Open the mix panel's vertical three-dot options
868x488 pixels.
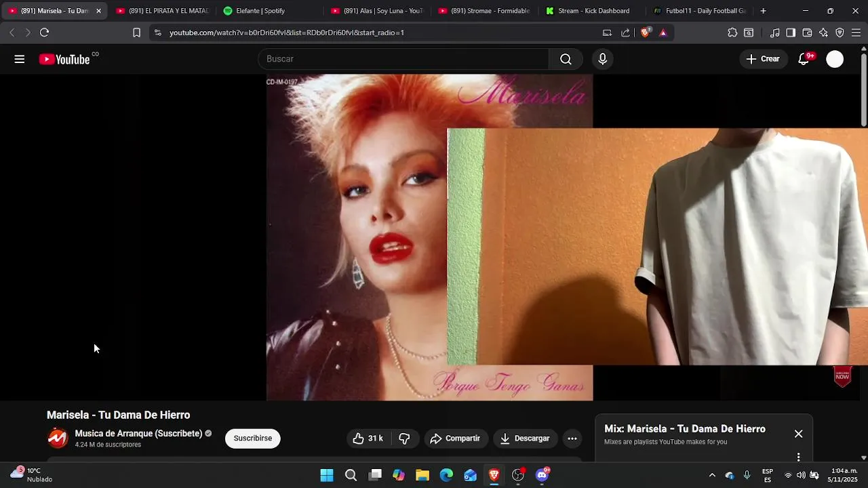[x=798, y=457]
